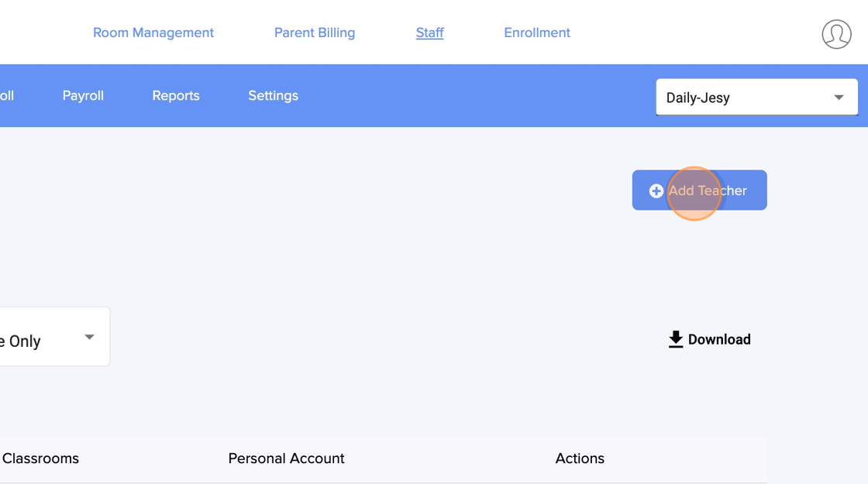868x484 pixels.
Task: Open the Reports menu item
Action: [176, 95]
